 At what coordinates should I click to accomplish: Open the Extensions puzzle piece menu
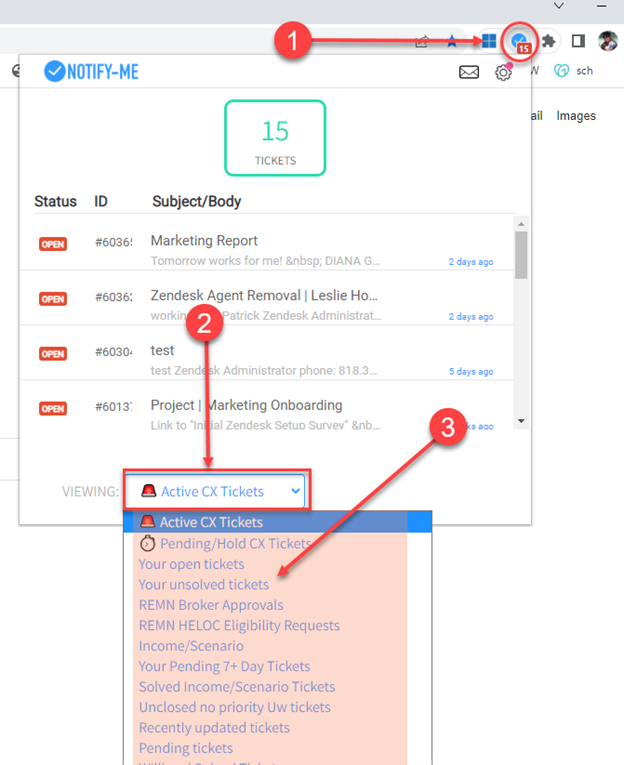pyautogui.click(x=549, y=41)
